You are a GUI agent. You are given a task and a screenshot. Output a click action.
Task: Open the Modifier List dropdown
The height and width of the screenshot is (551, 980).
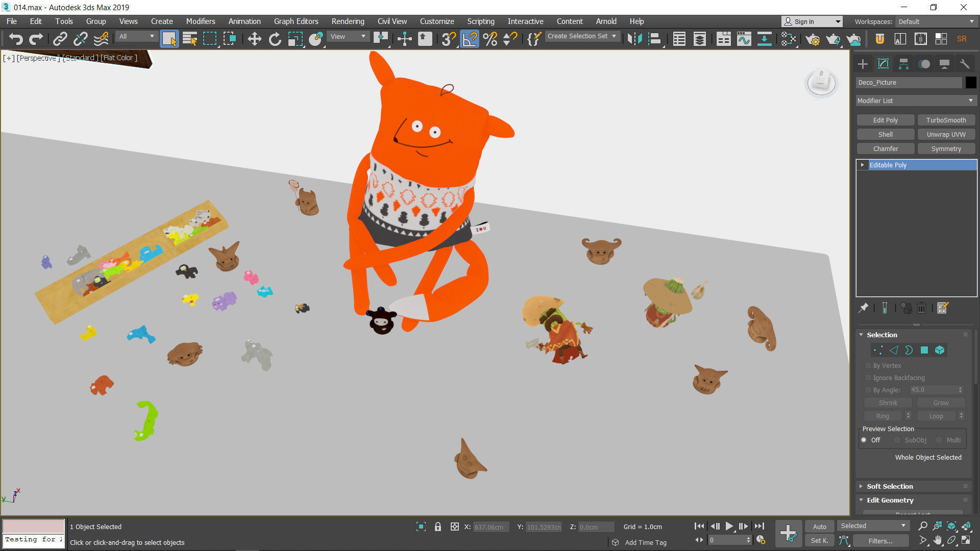[916, 101]
